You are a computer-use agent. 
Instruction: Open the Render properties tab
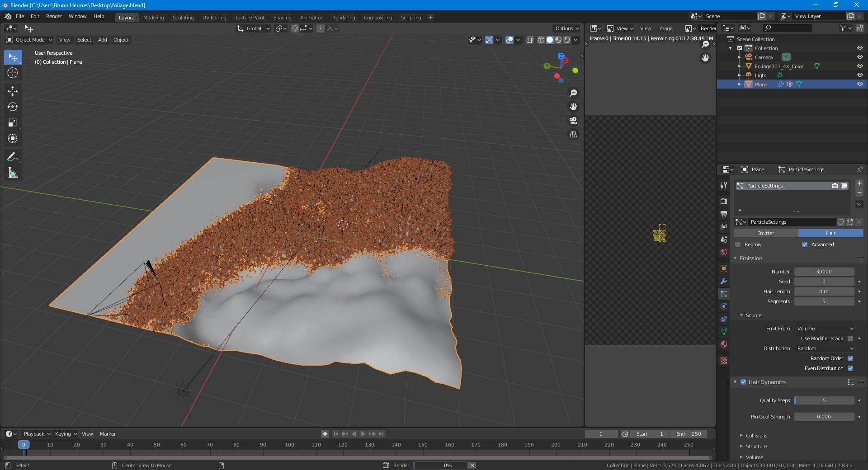coord(724,201)
